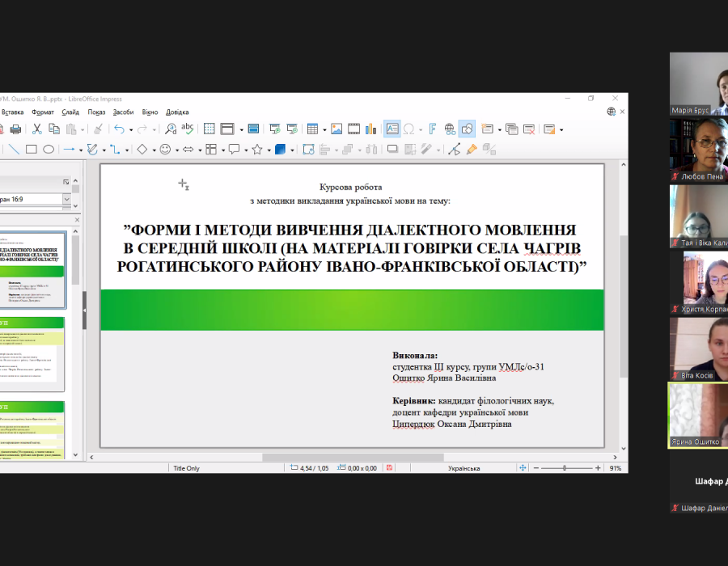This screenshot has height=566, width=728.
Task: Run the spelling check (abc) tool
Action: point(188,129)
